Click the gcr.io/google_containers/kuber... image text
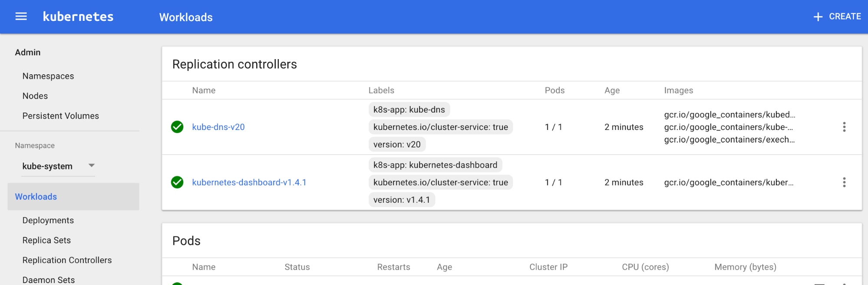The image size is (868, 285). pyautogui.click(x=729, y=182)
